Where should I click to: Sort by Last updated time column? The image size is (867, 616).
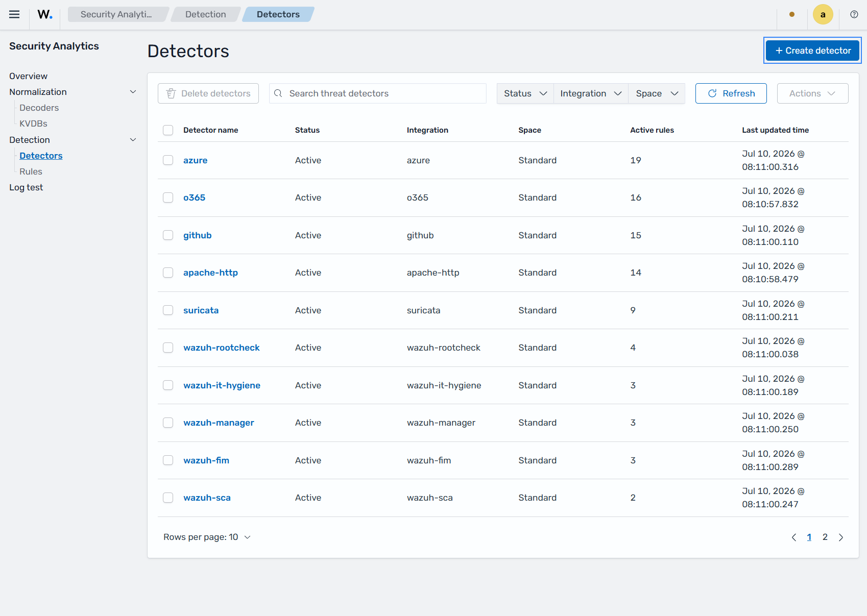coord(775,130)
